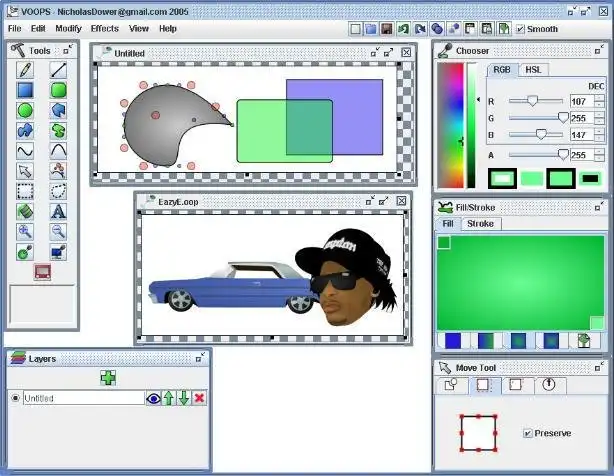
Task: Select the blue Polygon shape tool
Action: 58,110
